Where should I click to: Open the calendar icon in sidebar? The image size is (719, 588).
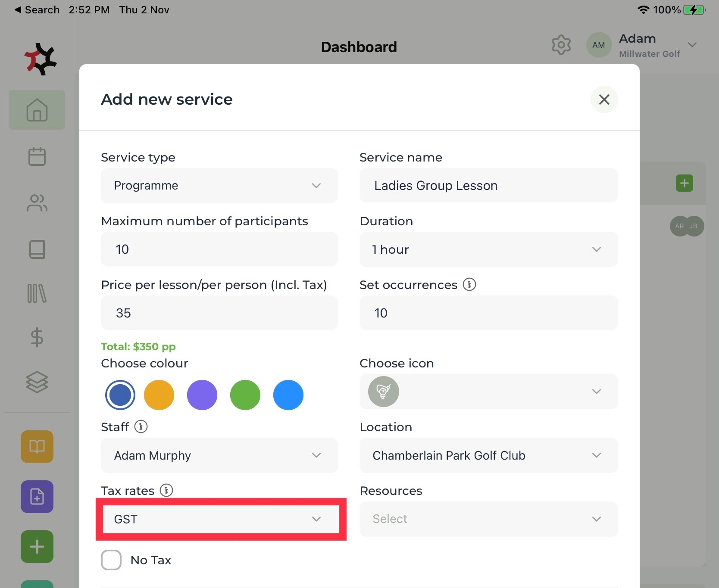coord(37,156)
